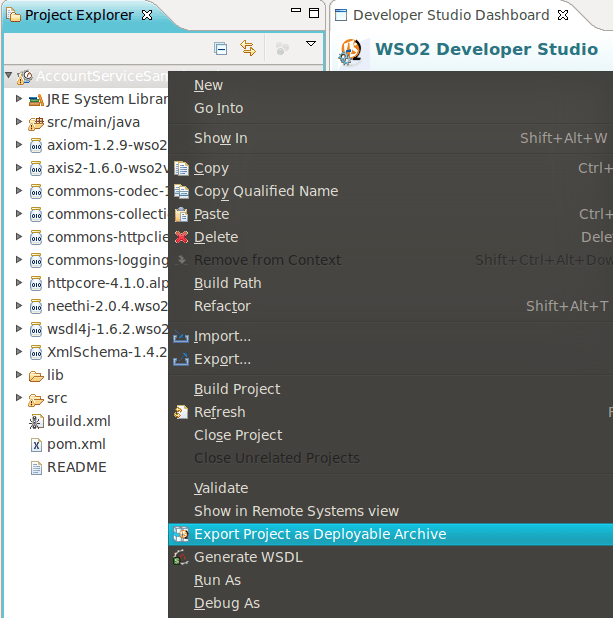Image resolution: width=613 pixels, height=618 pixels.
Task: Expand the axis2-1.6.0-wso2 jar node
Action: 19,167
